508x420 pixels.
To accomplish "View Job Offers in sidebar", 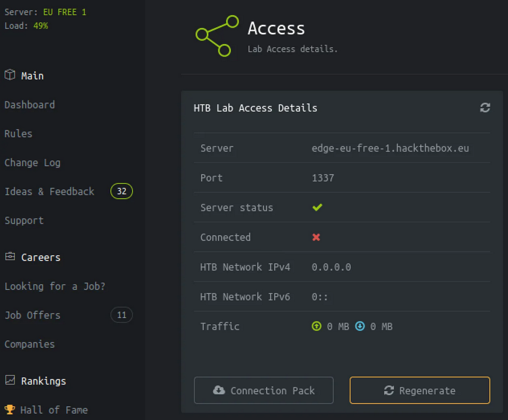I will click(x=32, y=315).
